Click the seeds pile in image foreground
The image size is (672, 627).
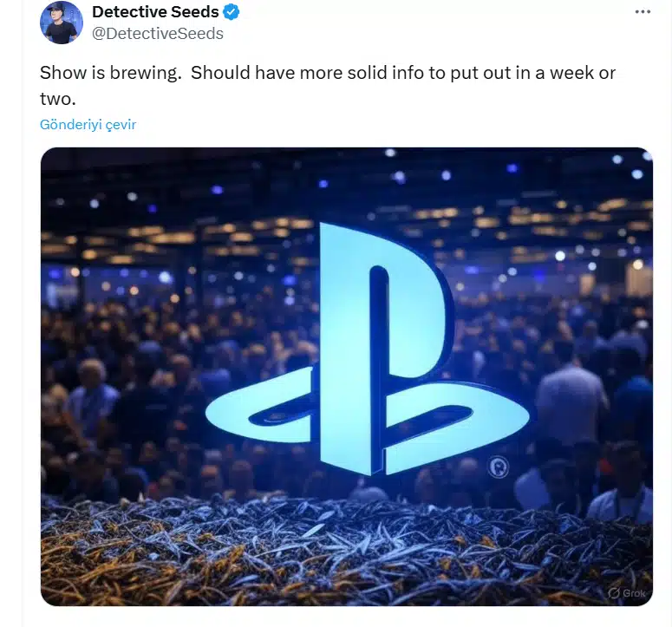tap(347, 553)
